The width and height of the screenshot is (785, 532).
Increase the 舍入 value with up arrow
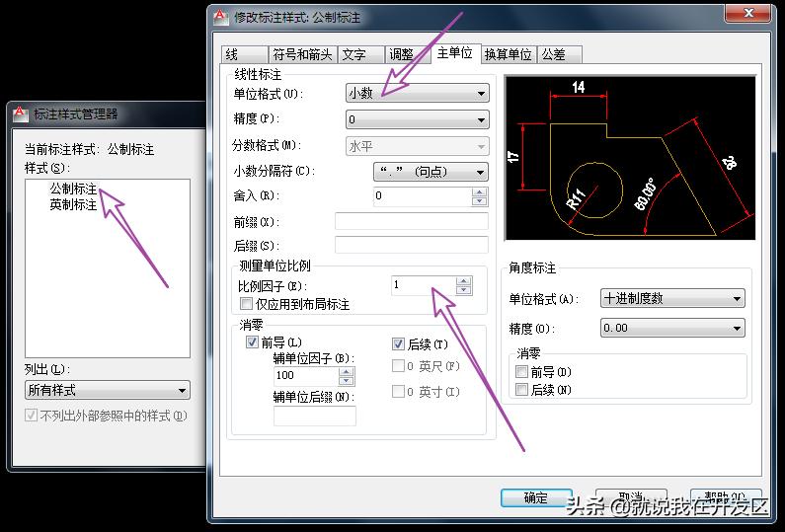pyautogui.click(x=479, y=191)
